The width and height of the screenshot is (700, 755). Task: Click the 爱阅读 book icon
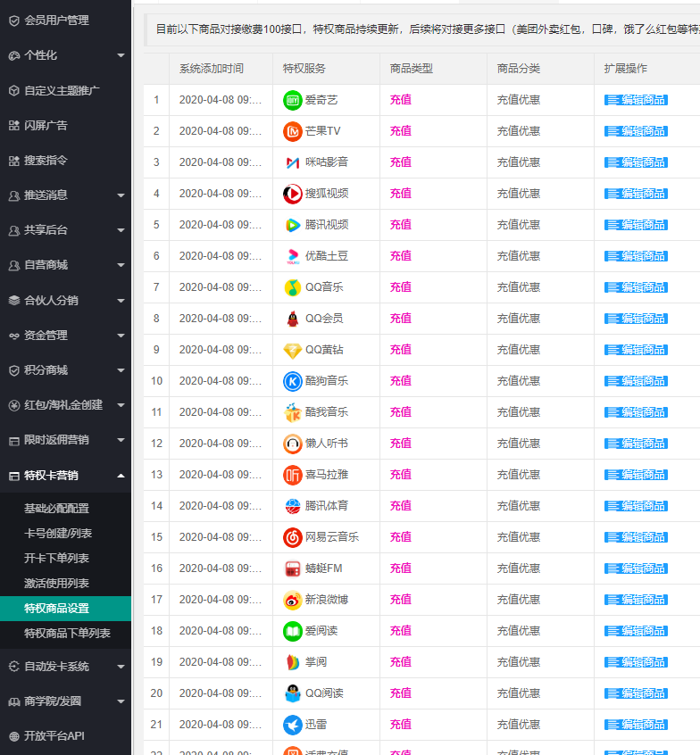point(293,631)
